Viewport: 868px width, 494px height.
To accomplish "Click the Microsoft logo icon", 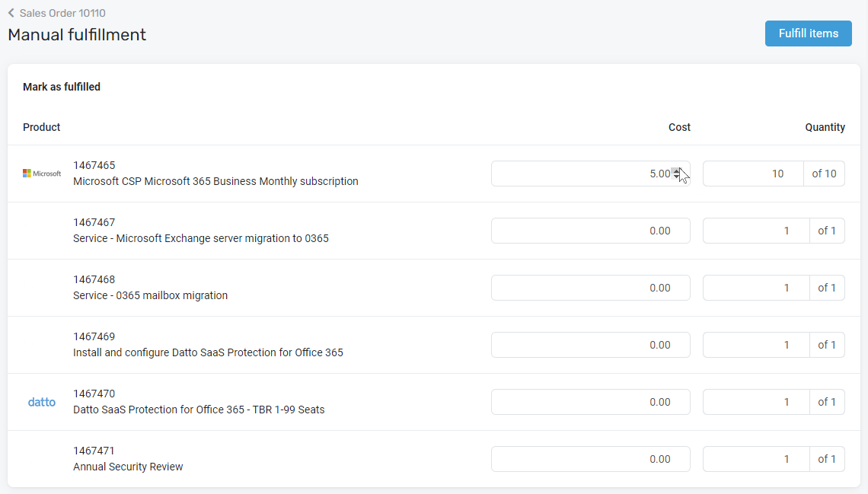I will 42,174.
